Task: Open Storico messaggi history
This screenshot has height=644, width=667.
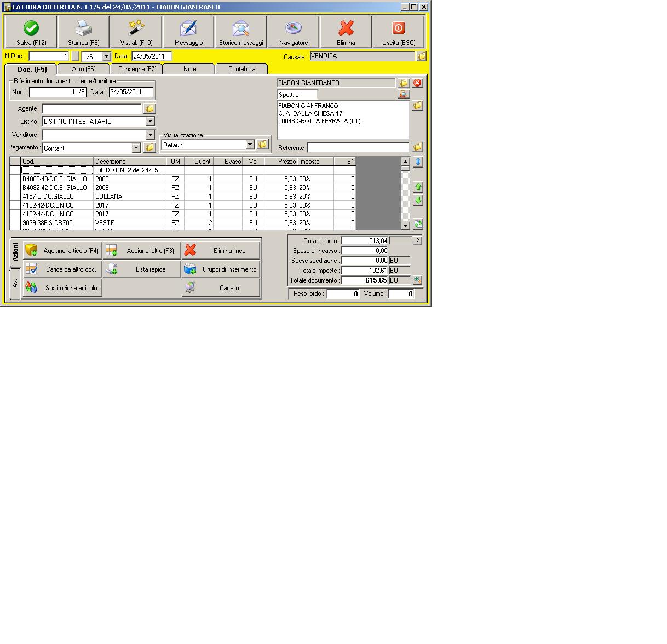Action: click(241, 32)
